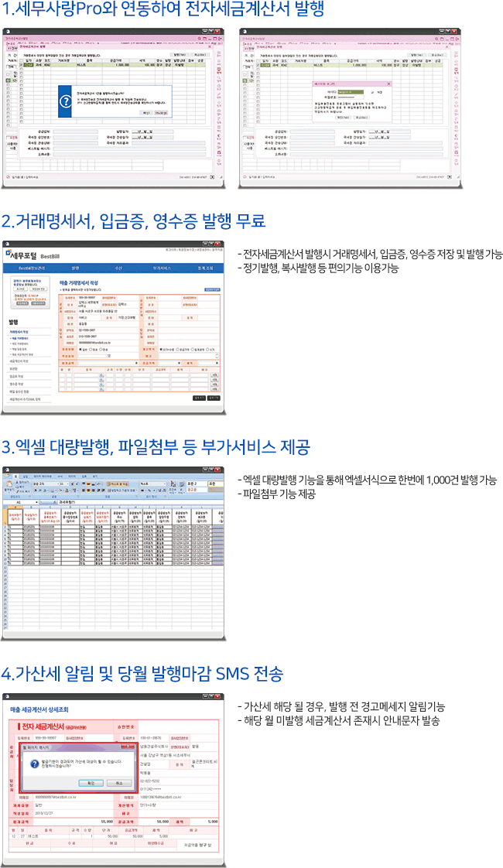The width and height of the screenshot is (503, 868).
Task: Click the blue question mark icon in the surtax warning
Action: tap(33, 764)
